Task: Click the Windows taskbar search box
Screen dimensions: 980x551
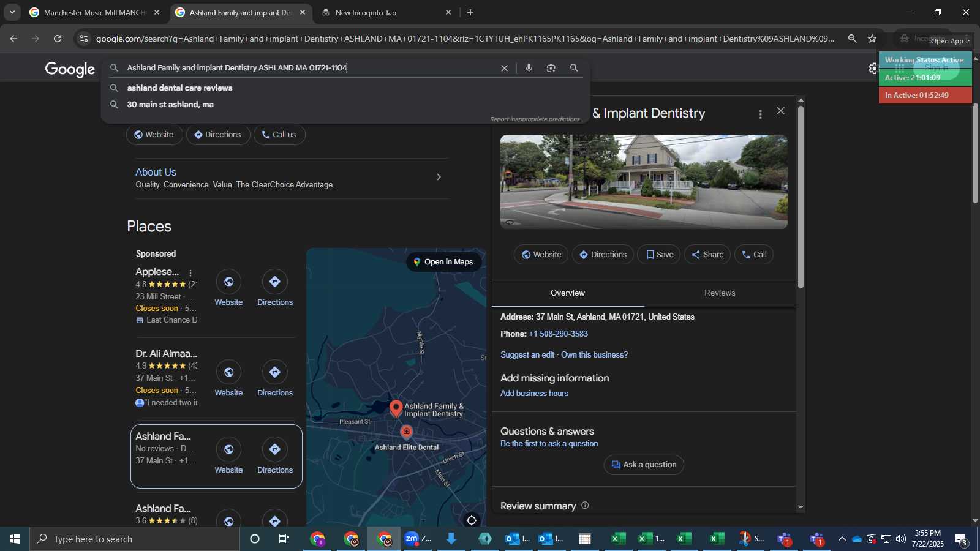Action: (x=135, y=539)
